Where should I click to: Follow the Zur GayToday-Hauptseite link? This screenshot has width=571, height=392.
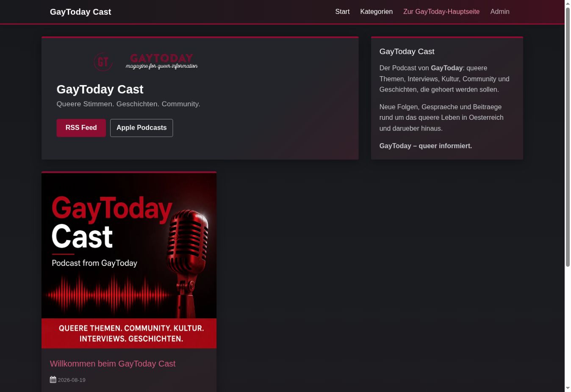[x=441, y=12]
